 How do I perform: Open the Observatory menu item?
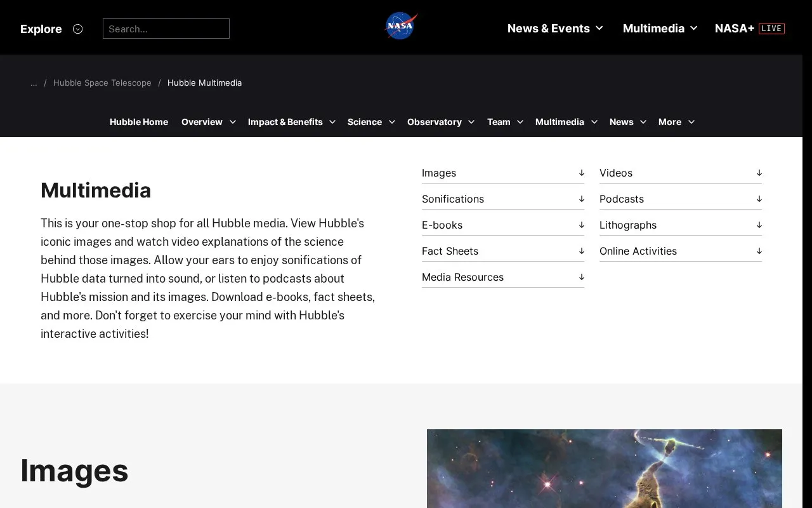(435, 122)
